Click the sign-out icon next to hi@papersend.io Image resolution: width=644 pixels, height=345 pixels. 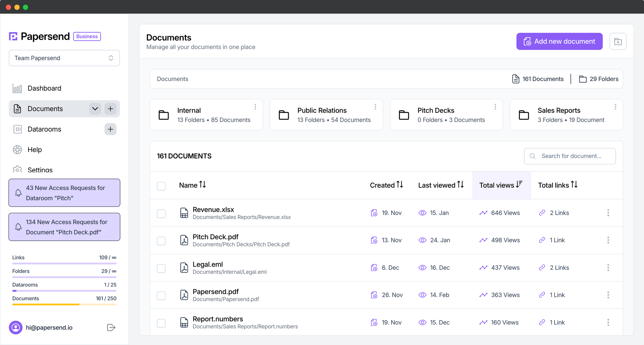(x=111, y=327)
